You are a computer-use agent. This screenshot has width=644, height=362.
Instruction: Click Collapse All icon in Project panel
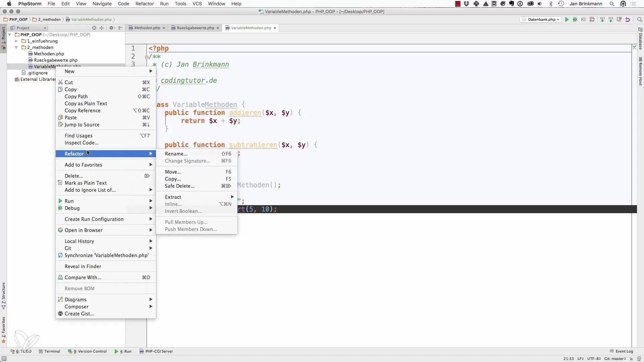(102, 28)
